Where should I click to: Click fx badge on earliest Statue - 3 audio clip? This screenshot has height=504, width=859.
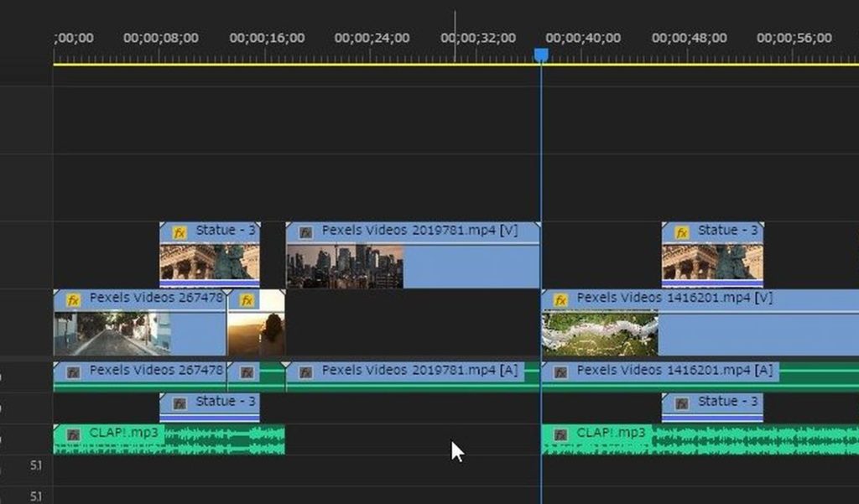[180, 403]
